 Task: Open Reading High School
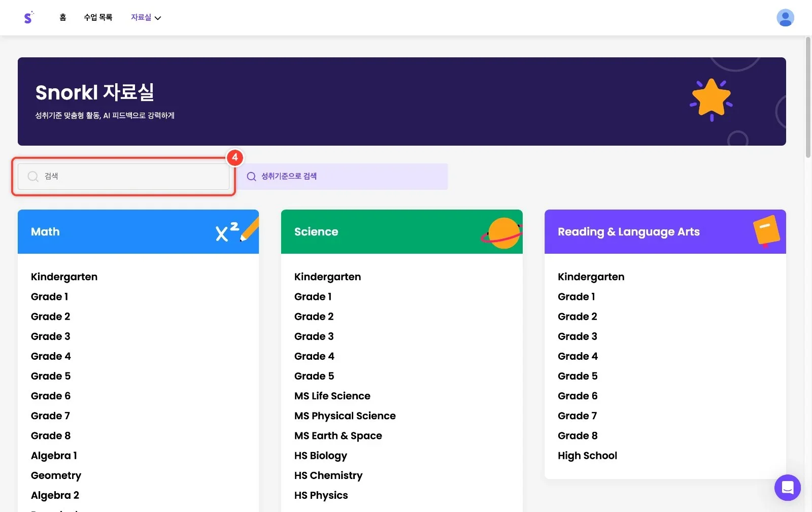pos(587,456)
